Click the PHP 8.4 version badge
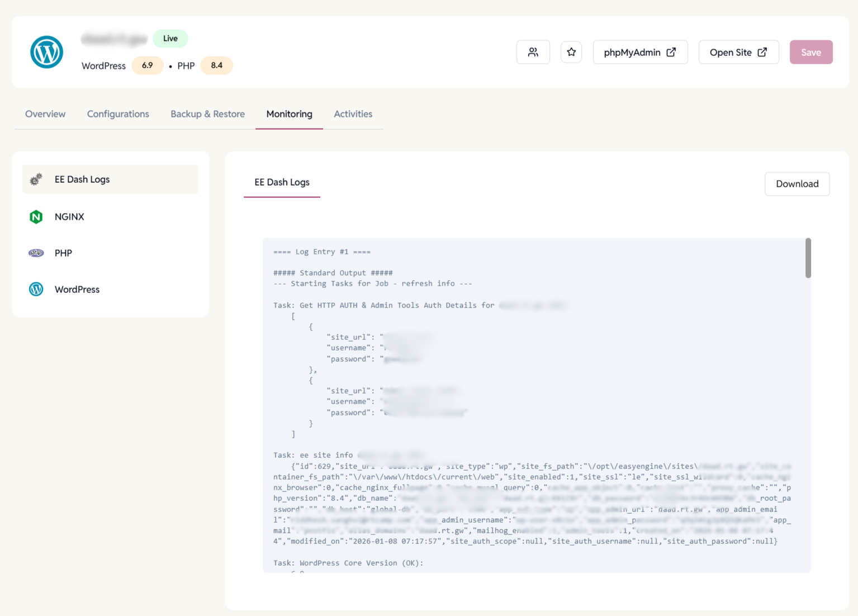Screen dimensions: 858x616 pyautogui.click(x=216, y=65)
